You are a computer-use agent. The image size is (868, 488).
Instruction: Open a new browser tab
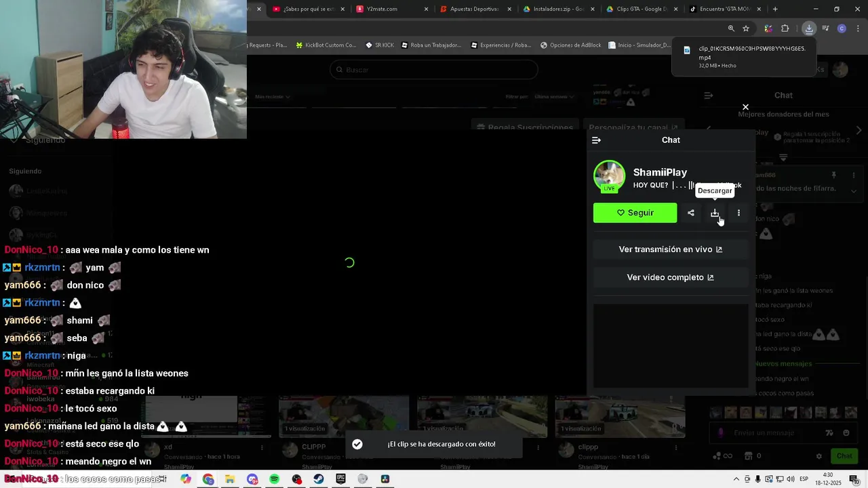coord(775,9)
